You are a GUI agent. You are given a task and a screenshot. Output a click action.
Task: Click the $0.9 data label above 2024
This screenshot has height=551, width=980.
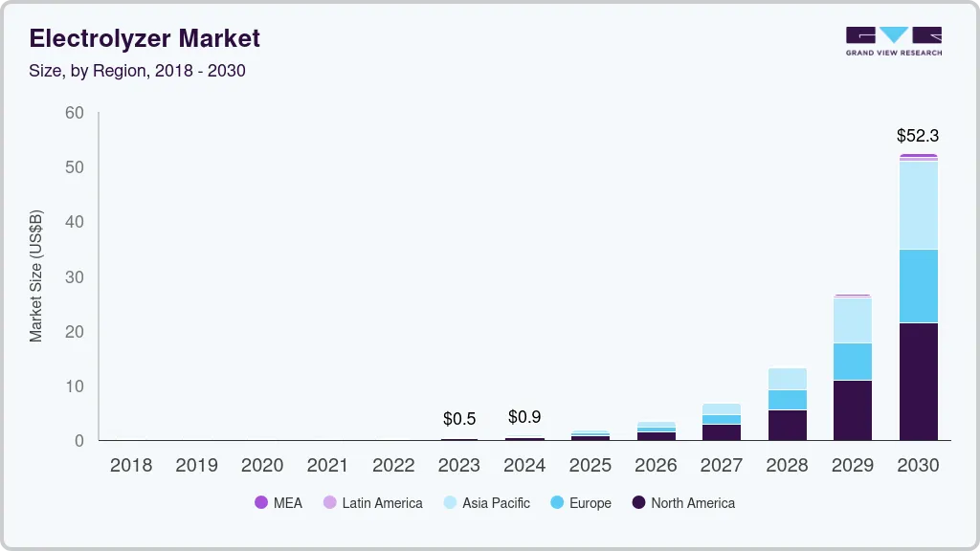(524, 417)
